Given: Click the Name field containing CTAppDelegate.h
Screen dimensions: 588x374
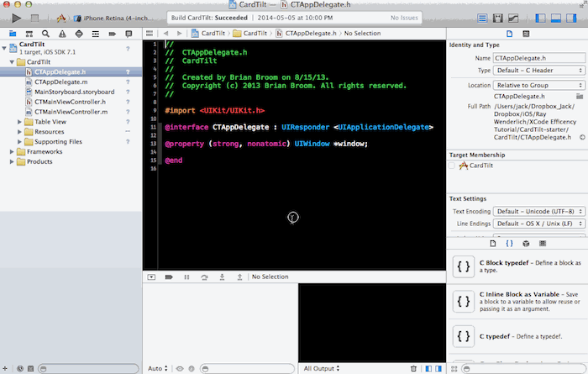Looking at the screenshot, I should [x=539, y=58].
